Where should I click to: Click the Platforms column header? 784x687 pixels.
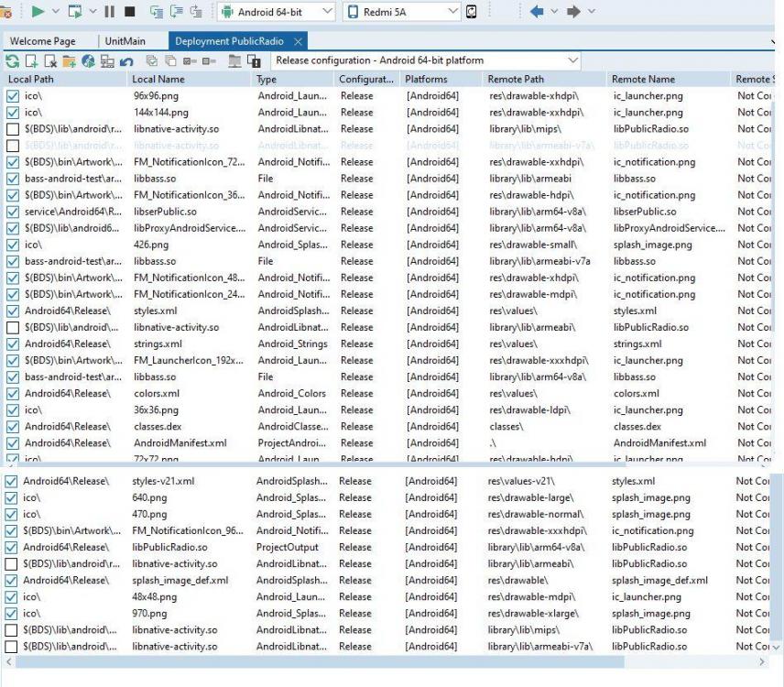(442, 79)
